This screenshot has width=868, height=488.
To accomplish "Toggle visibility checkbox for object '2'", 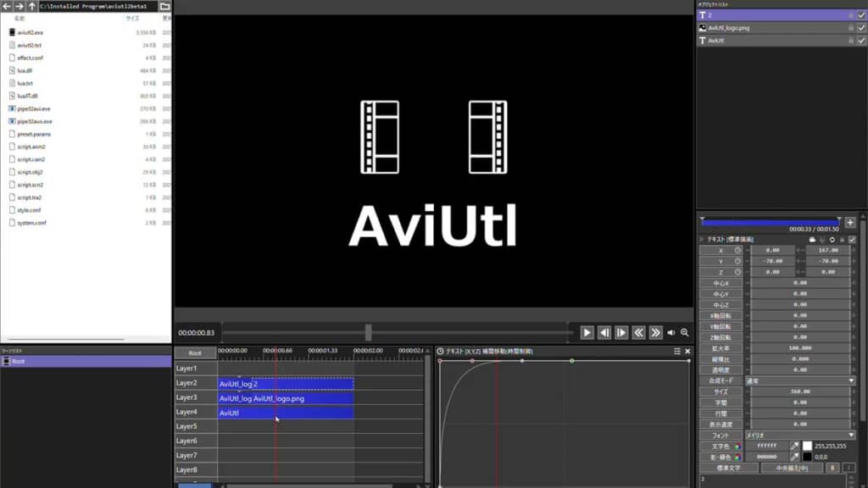I will 861,15.
